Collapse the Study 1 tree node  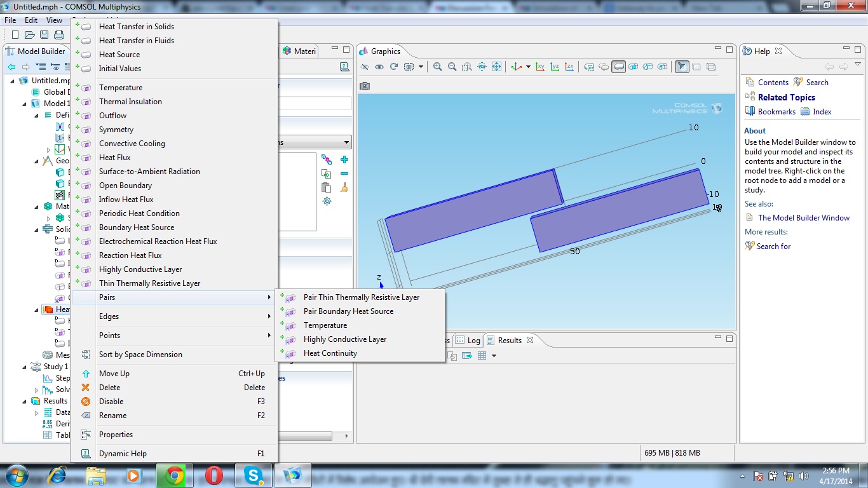[25, 367]
